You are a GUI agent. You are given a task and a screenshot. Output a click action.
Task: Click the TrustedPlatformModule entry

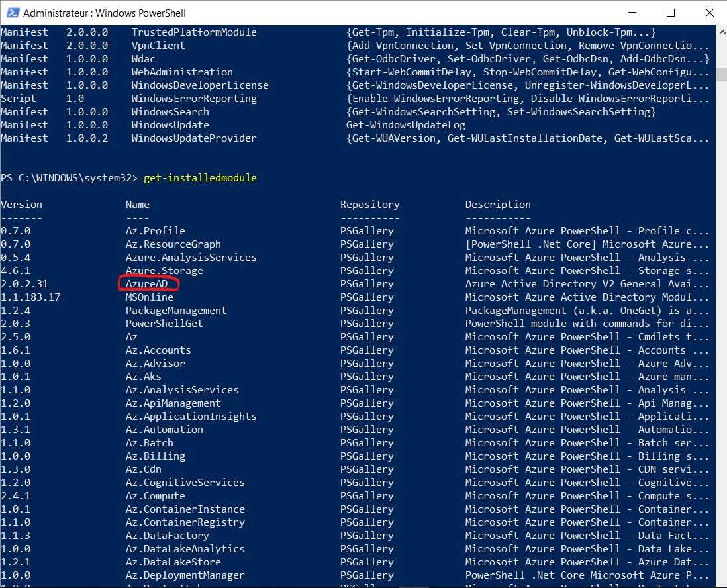(x=194, y=32)
